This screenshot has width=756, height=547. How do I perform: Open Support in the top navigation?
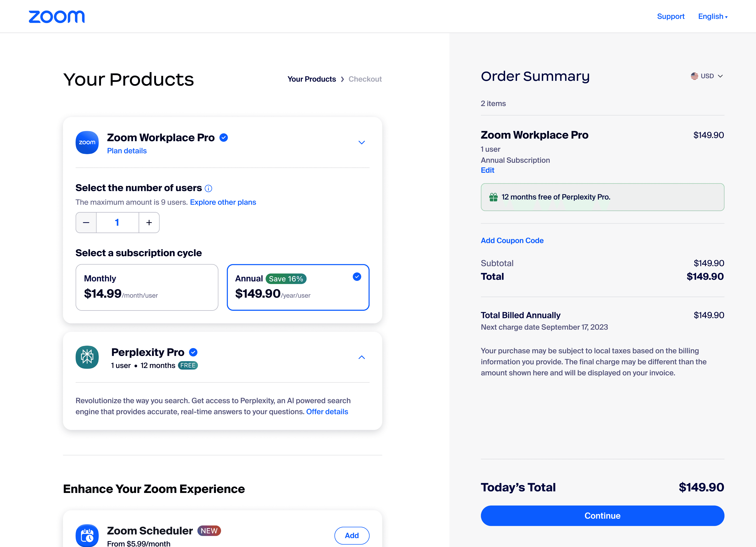point(671,16)
